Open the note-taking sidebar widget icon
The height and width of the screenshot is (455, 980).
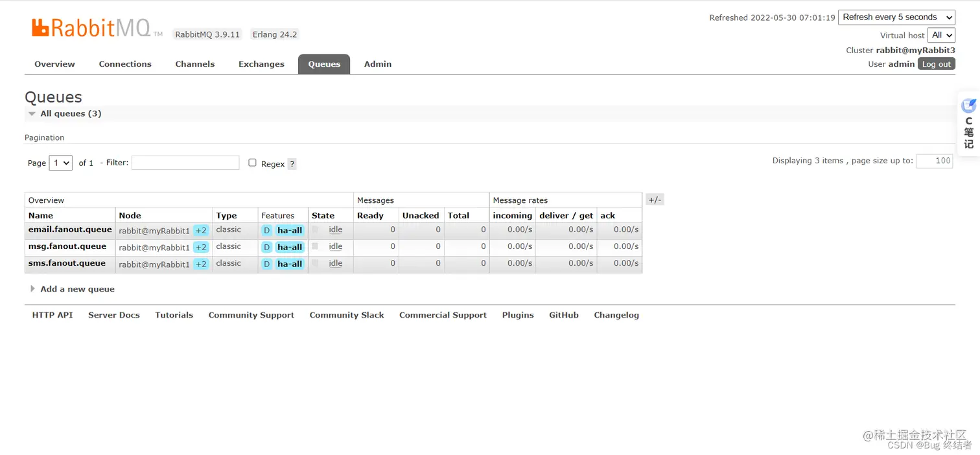[968, 106]
